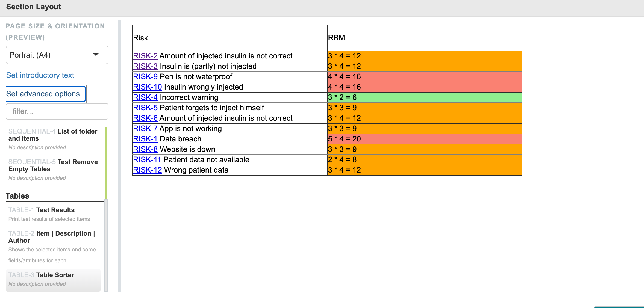Open the Portrait (A4) orientation dropdown
The width and height of the screenshot is (644, 308).
pos(57,55)
